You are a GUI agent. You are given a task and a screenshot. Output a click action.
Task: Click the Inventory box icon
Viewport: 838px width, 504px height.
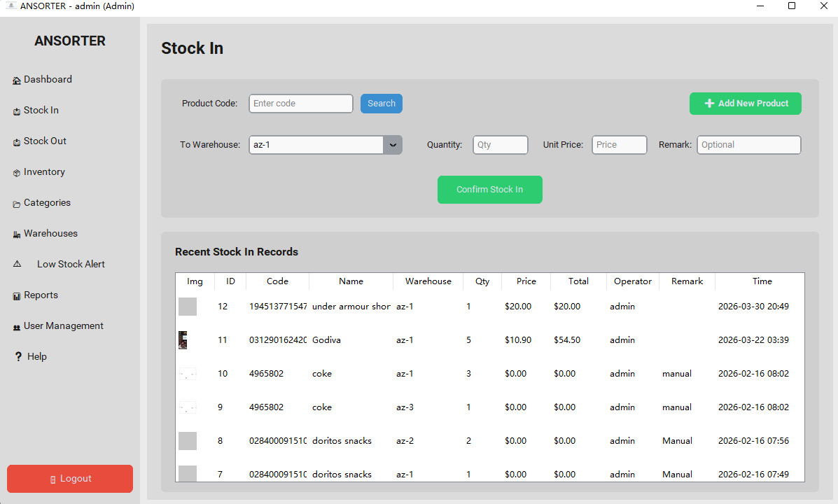pos(17,173)
